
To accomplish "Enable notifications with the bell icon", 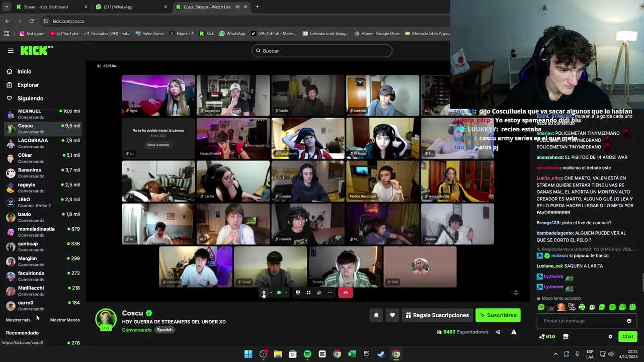I will point(376,315).
